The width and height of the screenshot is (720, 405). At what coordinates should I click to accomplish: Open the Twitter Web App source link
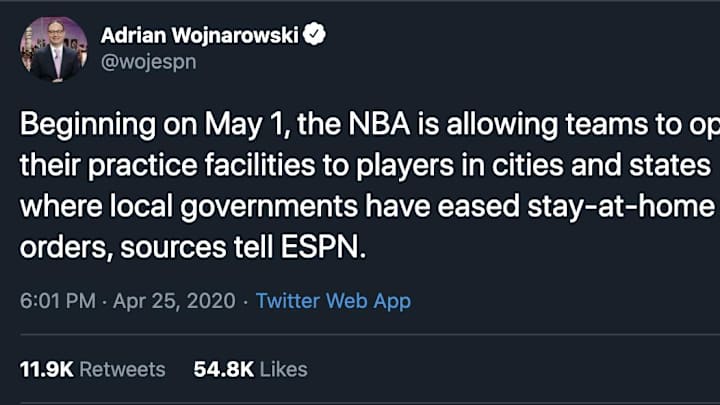point(333,301)
